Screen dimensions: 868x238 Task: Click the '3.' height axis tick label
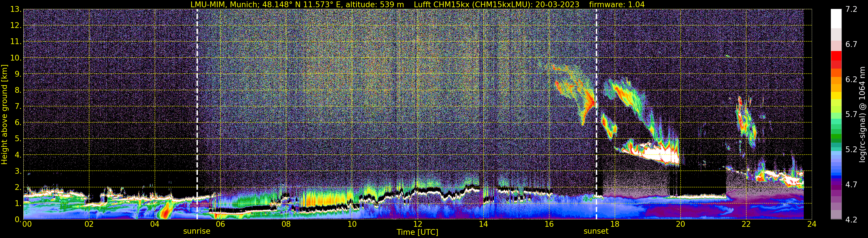pos(18,171)
